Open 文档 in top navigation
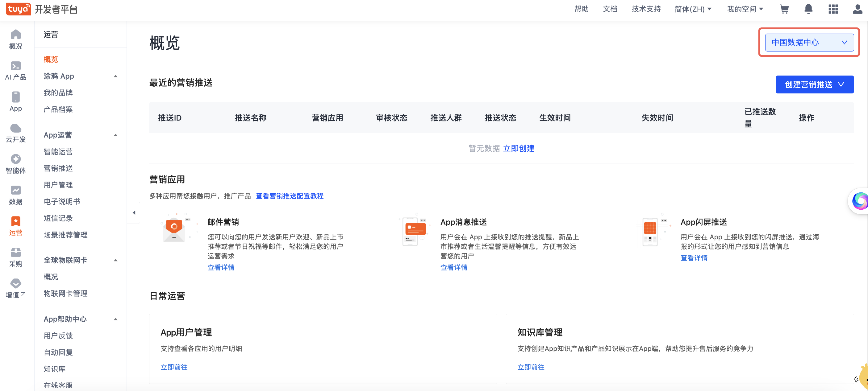 pos(610,9)
